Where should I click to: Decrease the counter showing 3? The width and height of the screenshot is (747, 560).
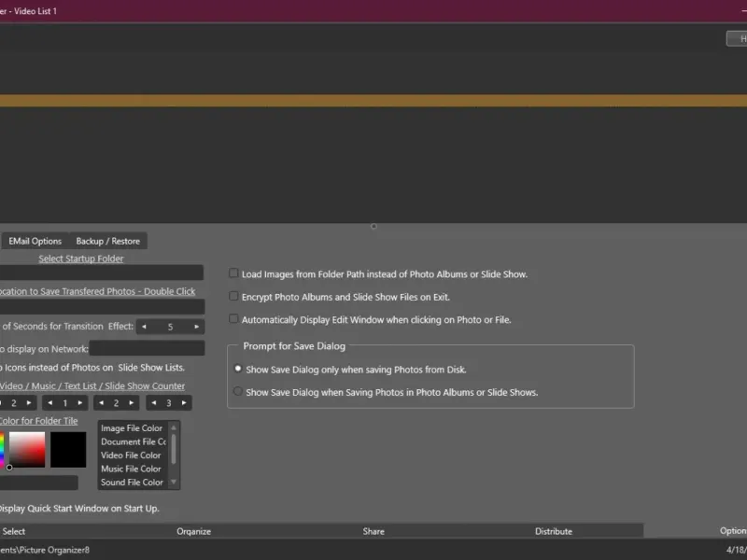[153, 403]
